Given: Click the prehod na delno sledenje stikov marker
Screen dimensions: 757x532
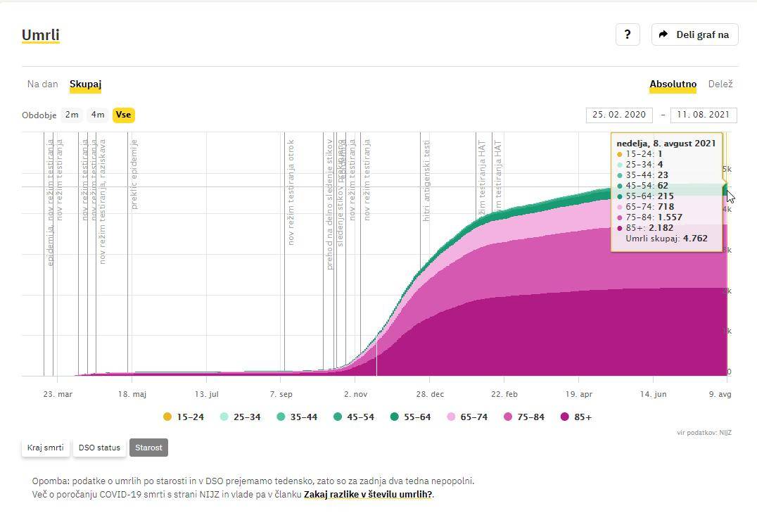Looking at the screenshot, I should pyautogui.click(x=330, y=204).
